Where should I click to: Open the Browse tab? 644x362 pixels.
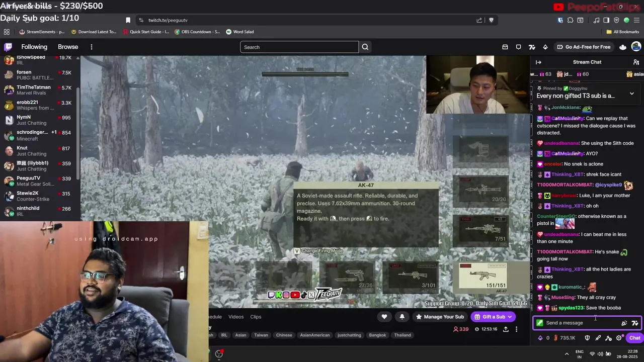[68, 47]
